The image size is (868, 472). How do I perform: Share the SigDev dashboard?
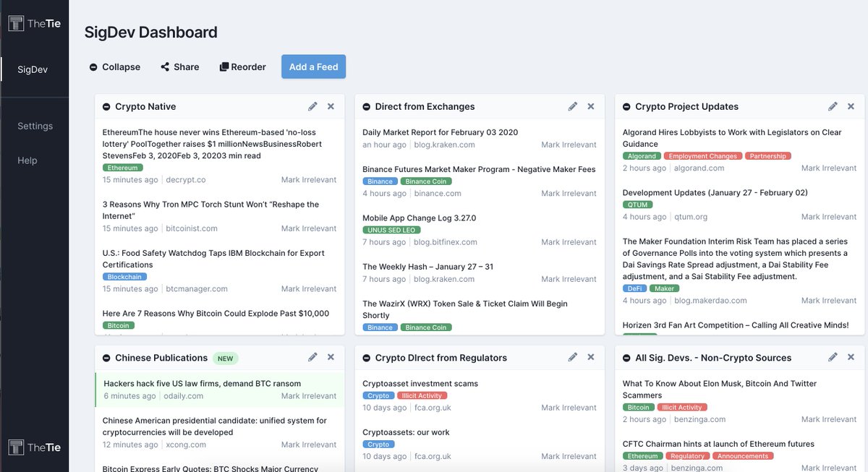(x=179, y=66)
